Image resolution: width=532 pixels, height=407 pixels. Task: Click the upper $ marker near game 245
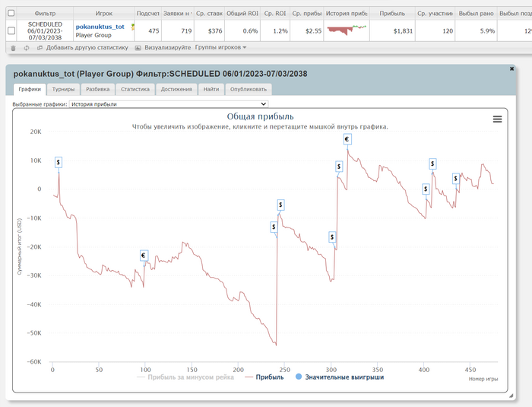(280, 205)
